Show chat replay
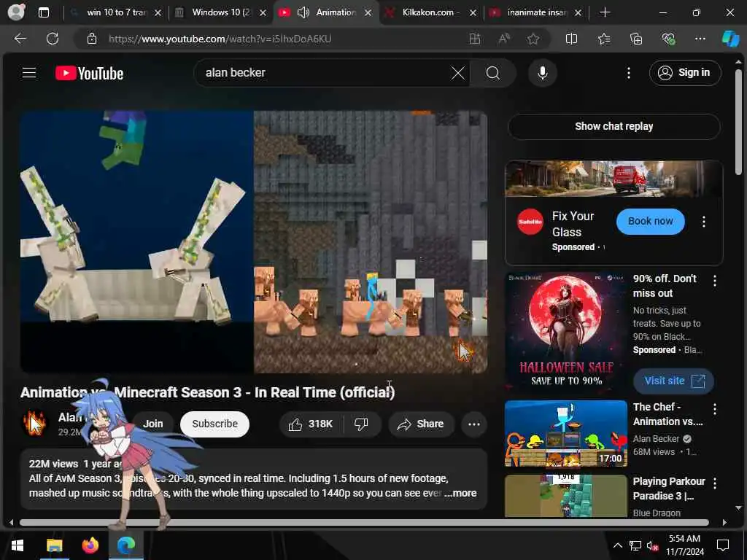The height and width of the screenshot is (560, 747). pyautogui.click(x=614, y=126)
